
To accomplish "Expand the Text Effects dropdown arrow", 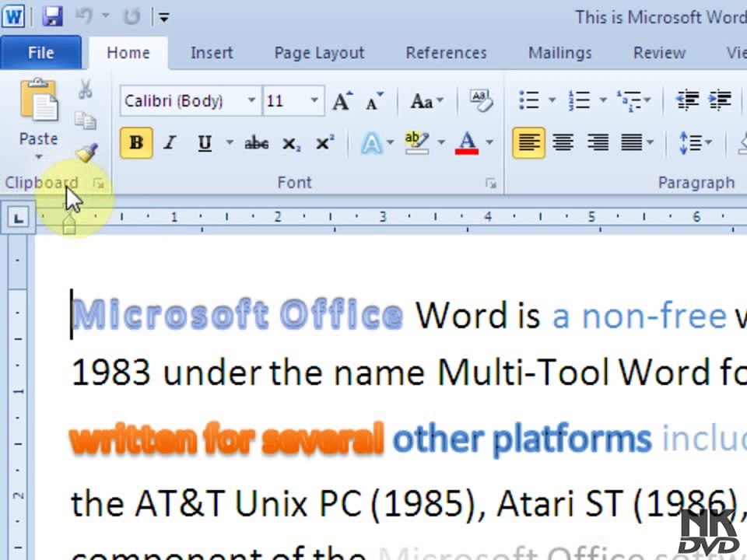I will click(390, 142).
